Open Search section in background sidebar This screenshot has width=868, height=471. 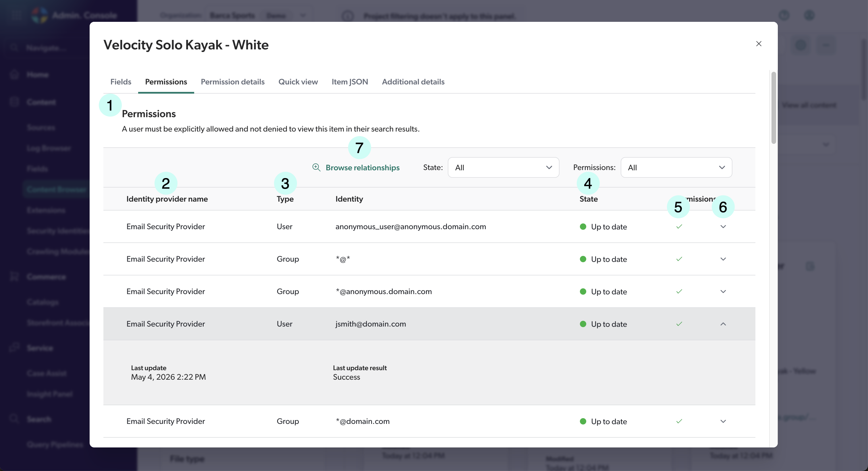click(39, 419)
